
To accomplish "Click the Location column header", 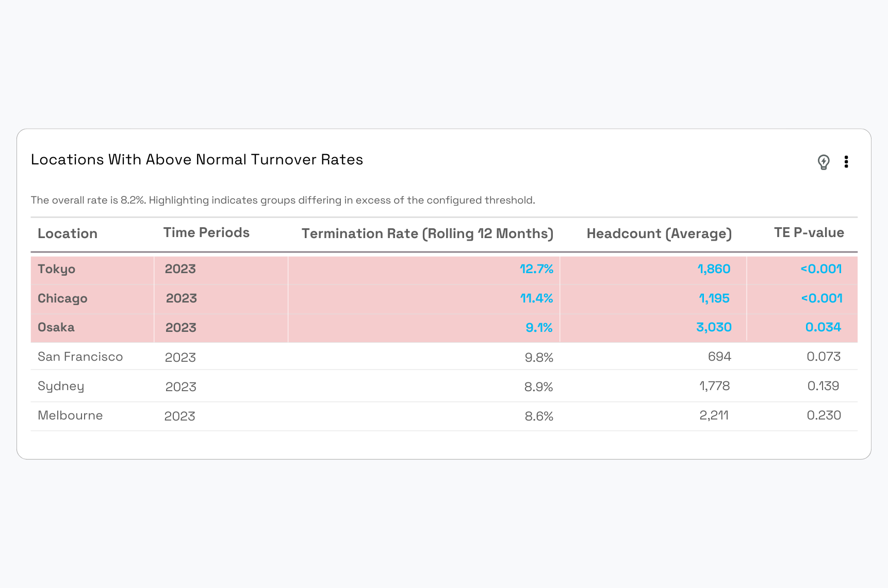I will click(x=68, y=233).
